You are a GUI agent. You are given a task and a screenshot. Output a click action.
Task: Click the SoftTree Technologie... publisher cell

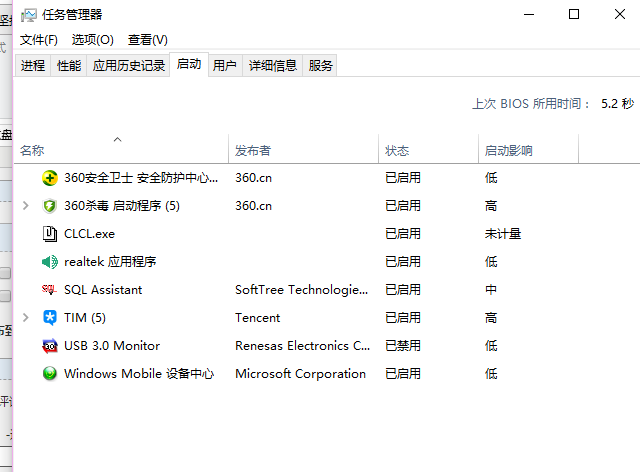tap(302, 290)
